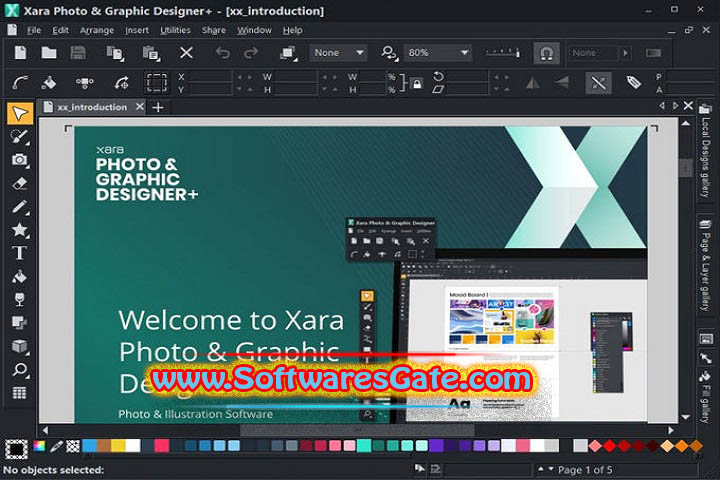This screenshot has height=480, width=720.
Task: Save the document with floppy icon
Action: coord(78,53)
